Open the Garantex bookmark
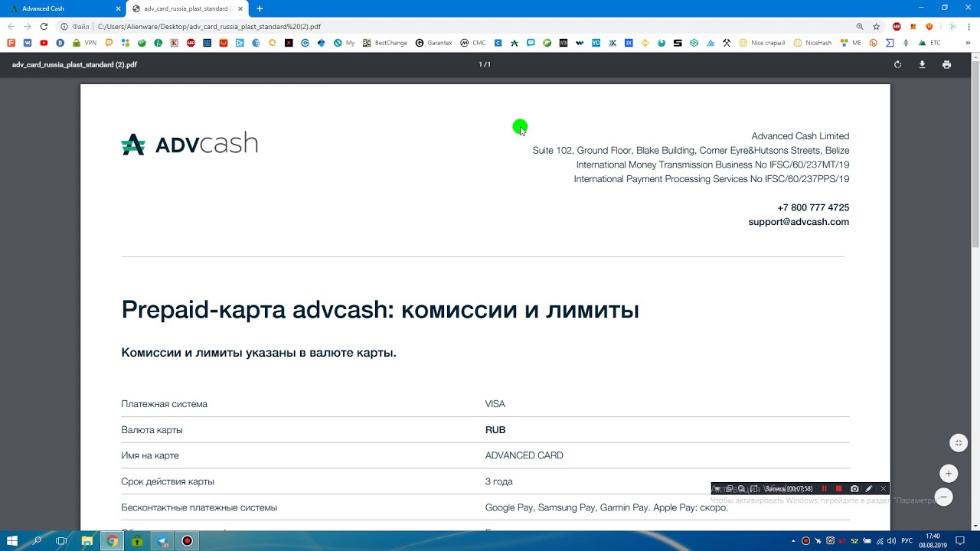The width and height of the screenshot is (980, 551). [433, 43]
